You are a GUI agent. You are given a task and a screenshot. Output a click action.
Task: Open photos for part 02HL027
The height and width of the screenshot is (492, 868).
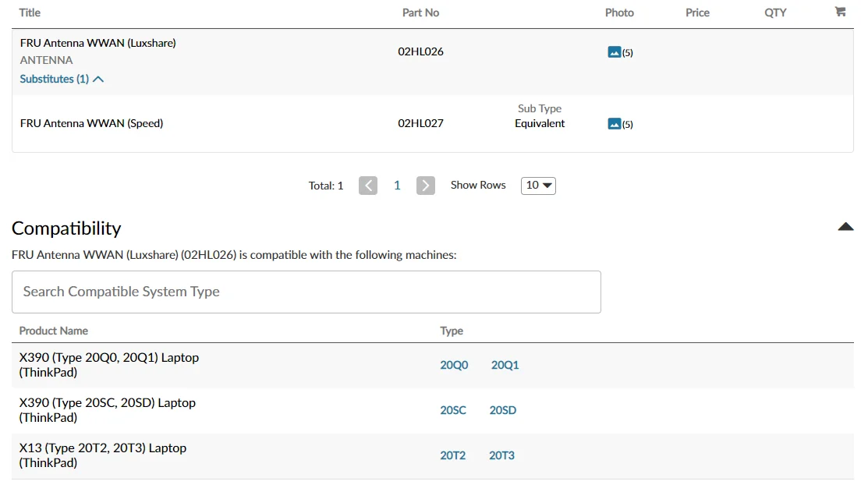615,124
